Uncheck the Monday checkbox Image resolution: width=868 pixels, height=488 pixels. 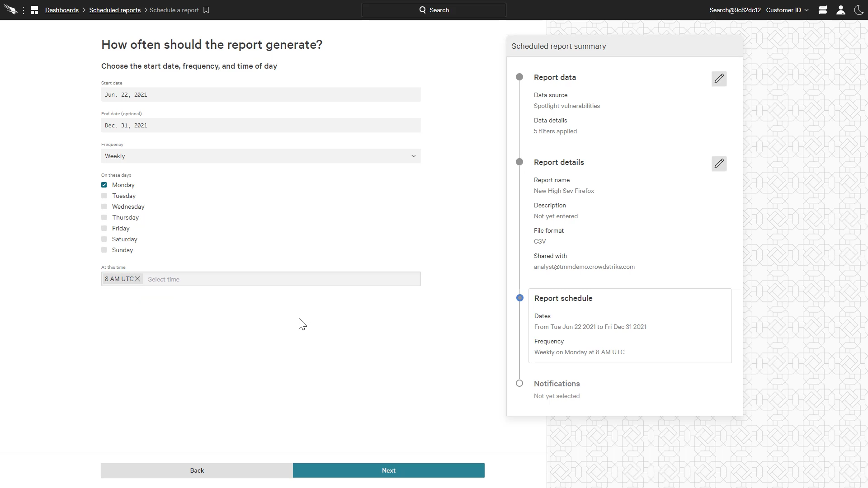(x=104, y=185)
